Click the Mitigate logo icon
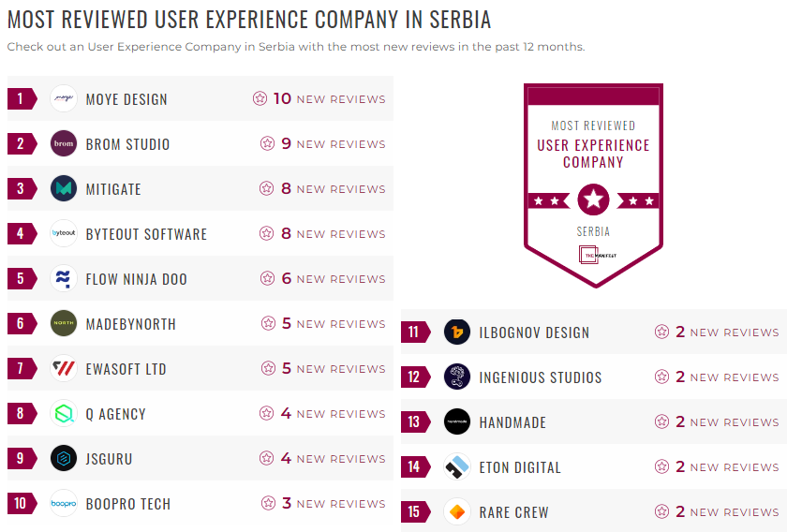Screen dimensions: 787x532 tap(64, 188)
